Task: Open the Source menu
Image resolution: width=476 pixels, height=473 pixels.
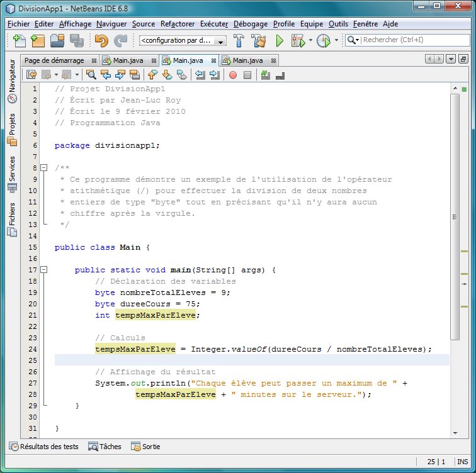Action: point(144,24)
